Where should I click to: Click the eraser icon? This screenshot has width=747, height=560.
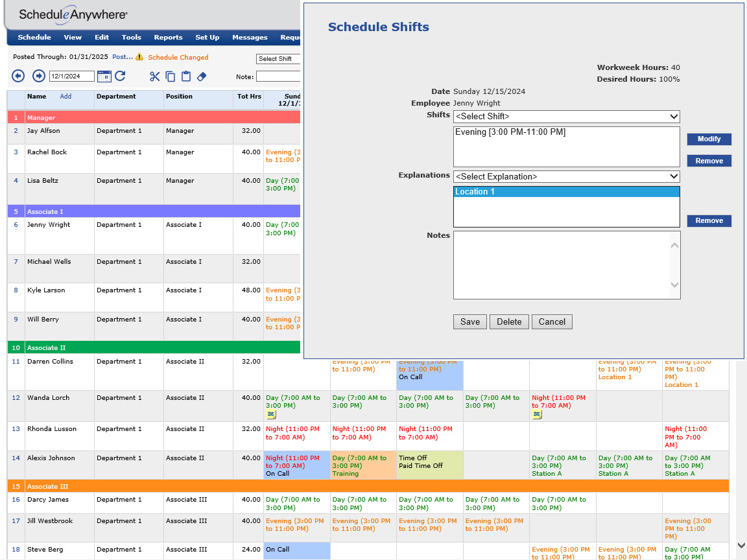point(201,76)
